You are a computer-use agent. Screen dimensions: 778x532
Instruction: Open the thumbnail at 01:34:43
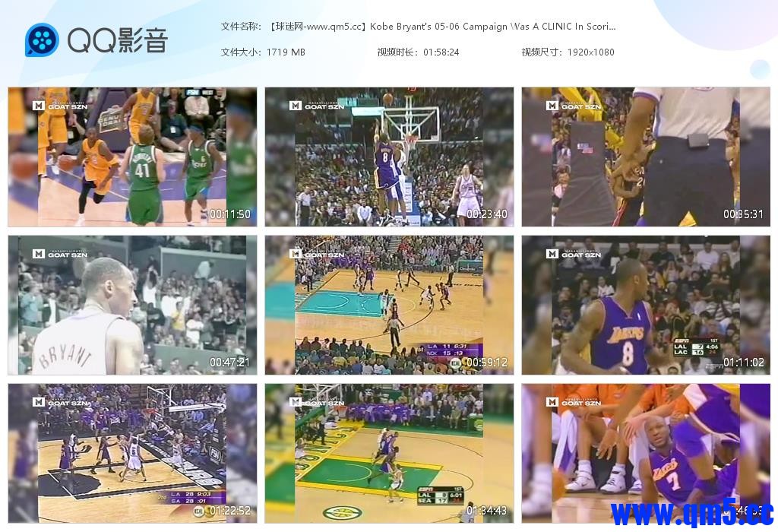pos(389,453)
